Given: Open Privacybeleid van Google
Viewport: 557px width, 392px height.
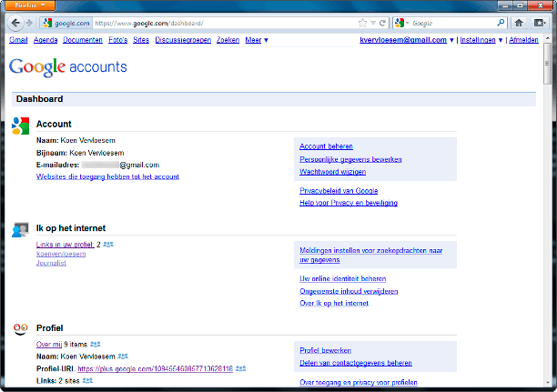Looking at the screenshot, I should 339,191.
